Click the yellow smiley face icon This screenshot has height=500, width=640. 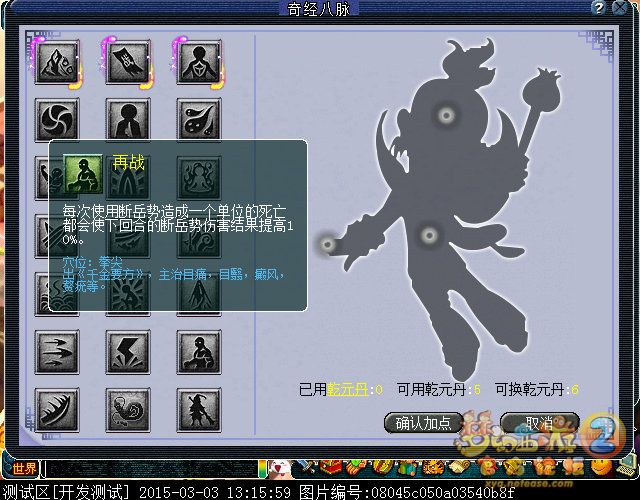(x=601, y=469)
